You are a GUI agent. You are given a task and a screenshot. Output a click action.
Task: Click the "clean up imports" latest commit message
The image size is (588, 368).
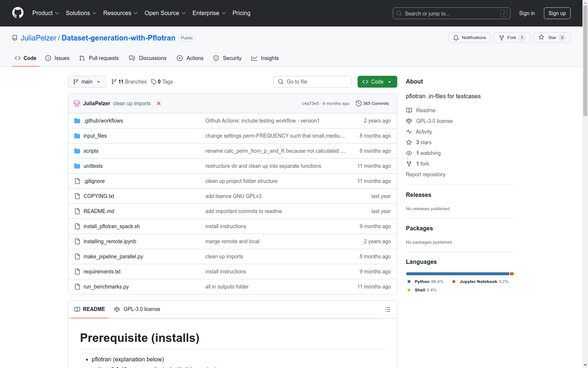(x=132, y=103)
